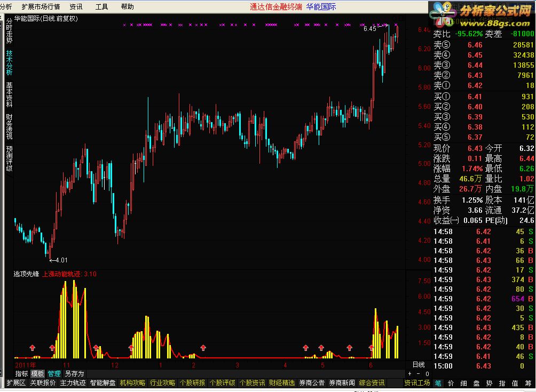This screenshot has height=392, width=536.
Task: Open 个股研报 in the bottom bar
Action: [192, 383]
